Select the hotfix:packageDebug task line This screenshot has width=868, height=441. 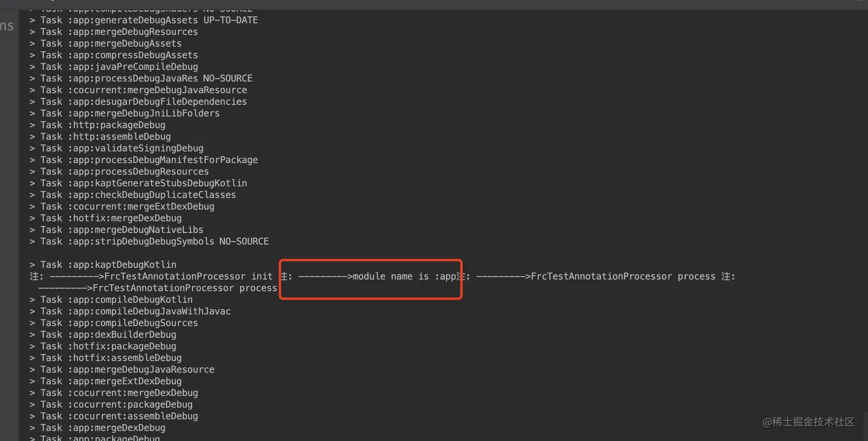(103, 346)
